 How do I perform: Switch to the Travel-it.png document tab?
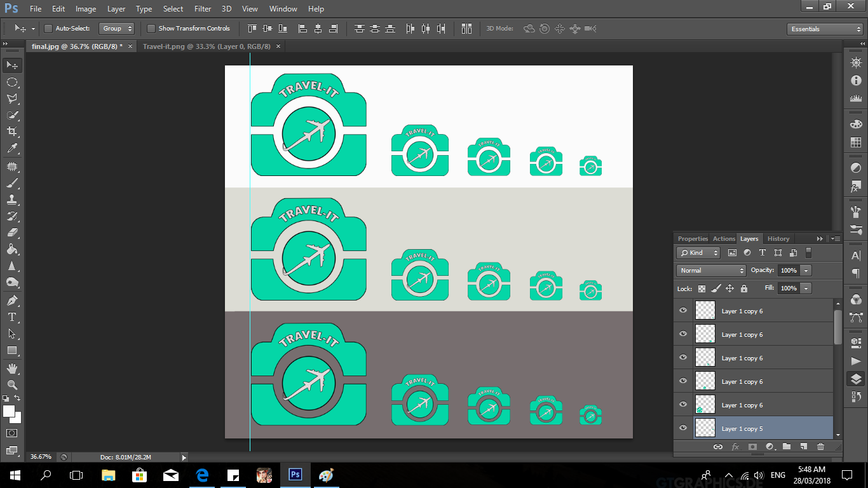tap(207, 46)
